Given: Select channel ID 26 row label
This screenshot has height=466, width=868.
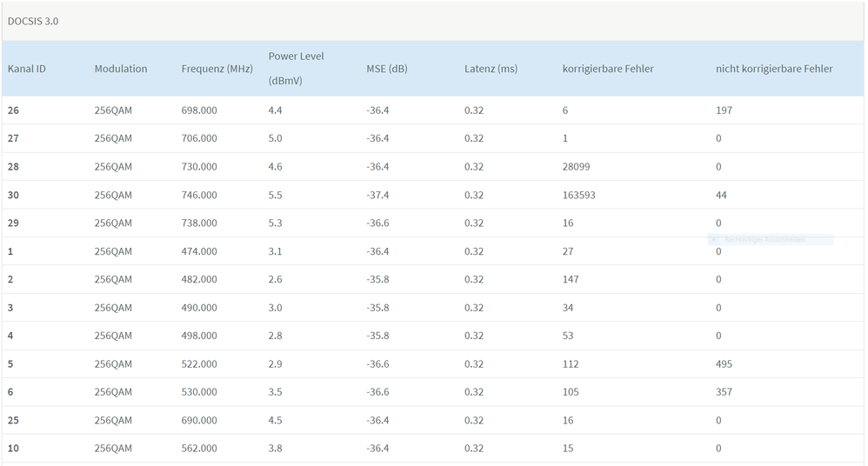Looking at the screenshot, I should [13, 110].
